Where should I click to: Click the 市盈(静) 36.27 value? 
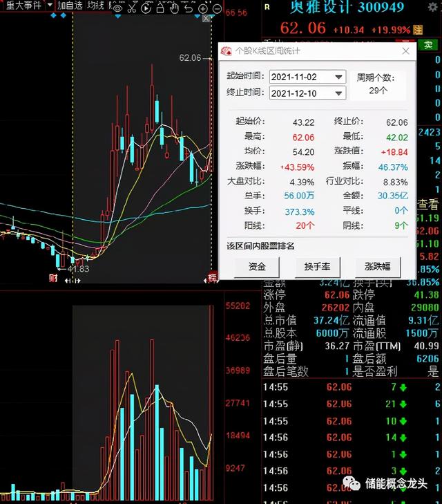click(x=337, y=346)
